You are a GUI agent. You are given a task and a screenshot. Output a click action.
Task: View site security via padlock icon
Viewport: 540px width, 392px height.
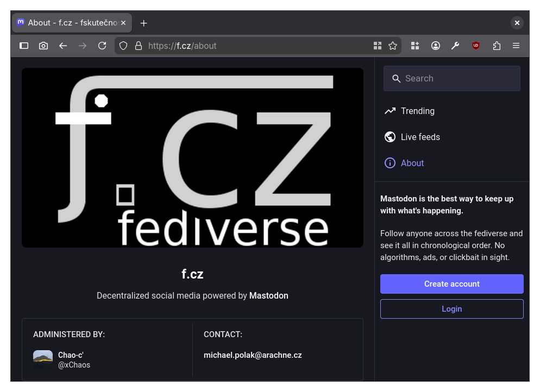139,46
